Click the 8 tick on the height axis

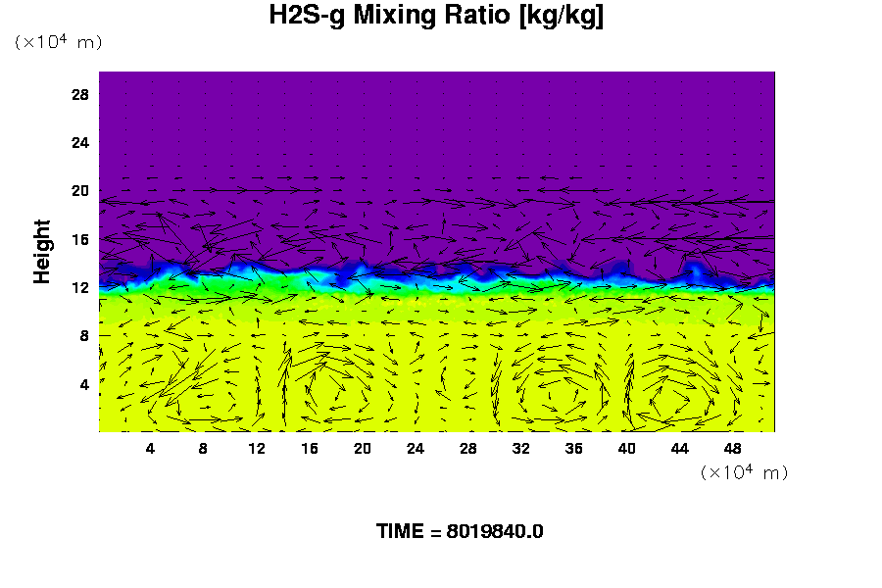(84, 335)
